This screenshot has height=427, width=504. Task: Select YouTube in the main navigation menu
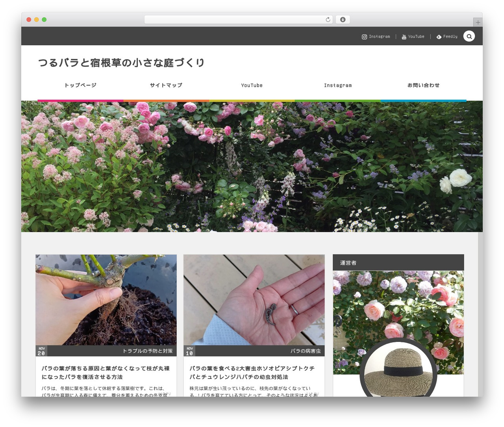[x=252, y=85]
